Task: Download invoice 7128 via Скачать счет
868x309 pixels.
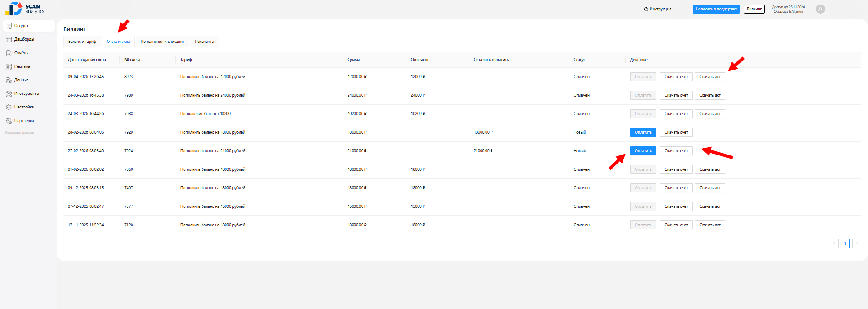Action: pos(676,225)
